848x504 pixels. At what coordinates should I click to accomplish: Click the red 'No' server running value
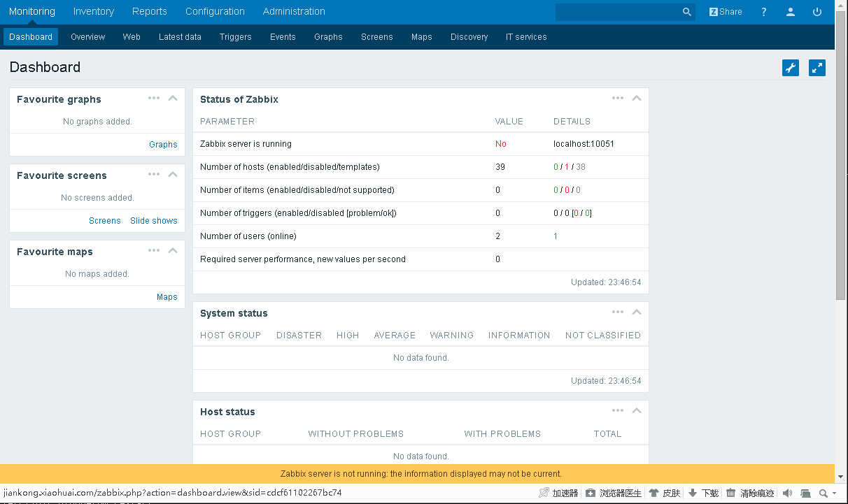[501, 144]
